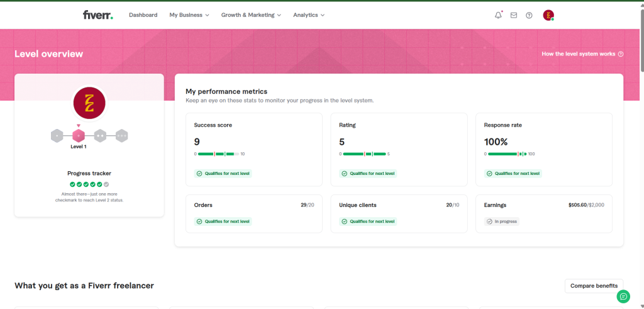Click the My performance metrics heading

pos(226,91)
